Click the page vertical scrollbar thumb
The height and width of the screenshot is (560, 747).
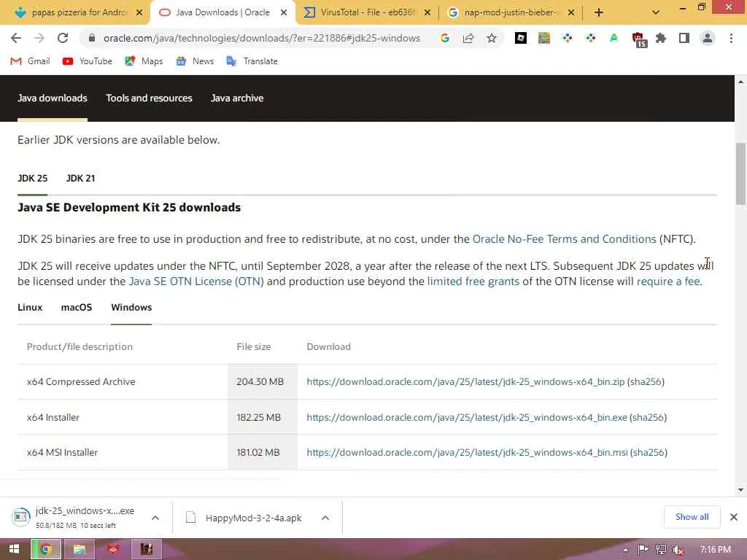740,174
